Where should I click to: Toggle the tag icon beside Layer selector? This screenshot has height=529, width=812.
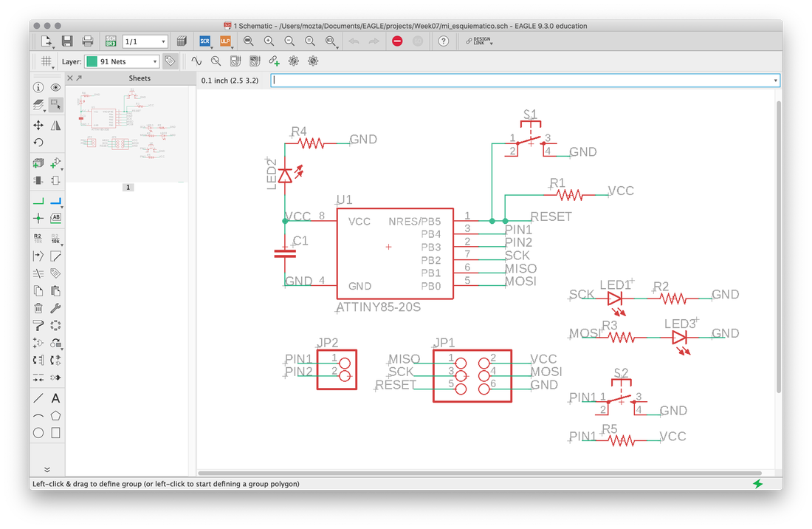(170, 61)
